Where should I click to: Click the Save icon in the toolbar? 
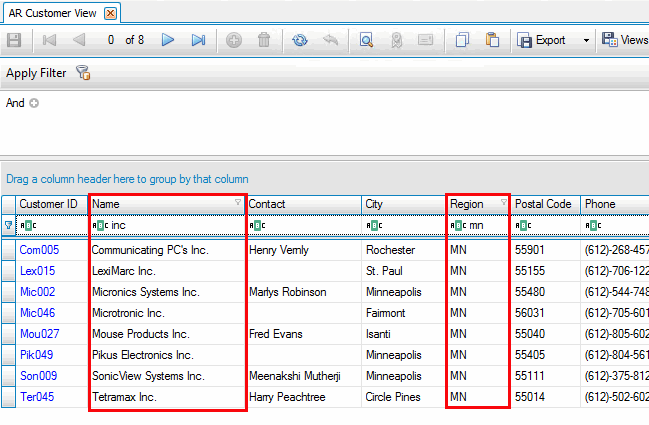pos(14,40)
